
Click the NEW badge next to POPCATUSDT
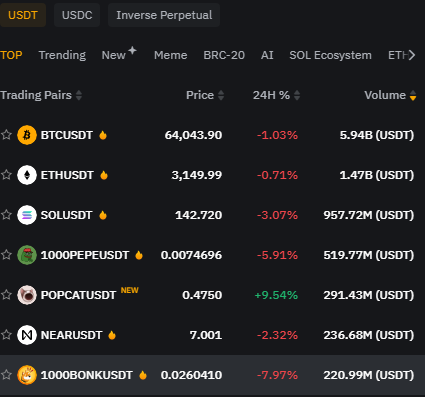130,290
